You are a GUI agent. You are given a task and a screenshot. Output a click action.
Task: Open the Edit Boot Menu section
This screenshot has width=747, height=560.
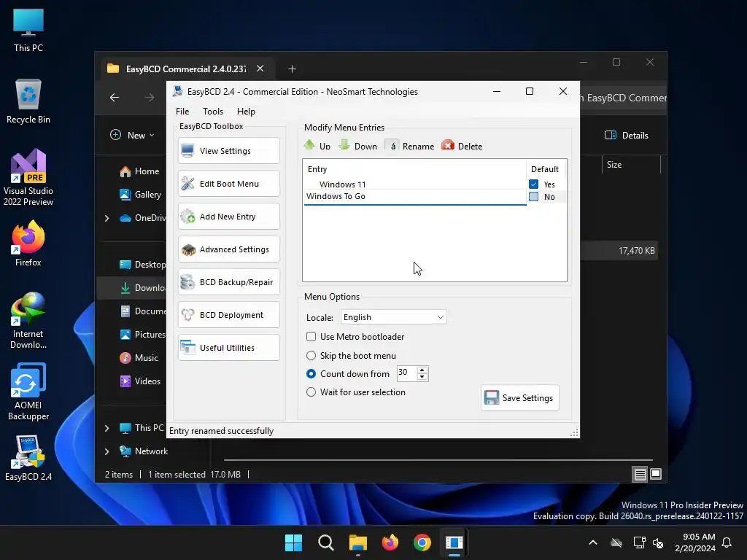point(228,184)
